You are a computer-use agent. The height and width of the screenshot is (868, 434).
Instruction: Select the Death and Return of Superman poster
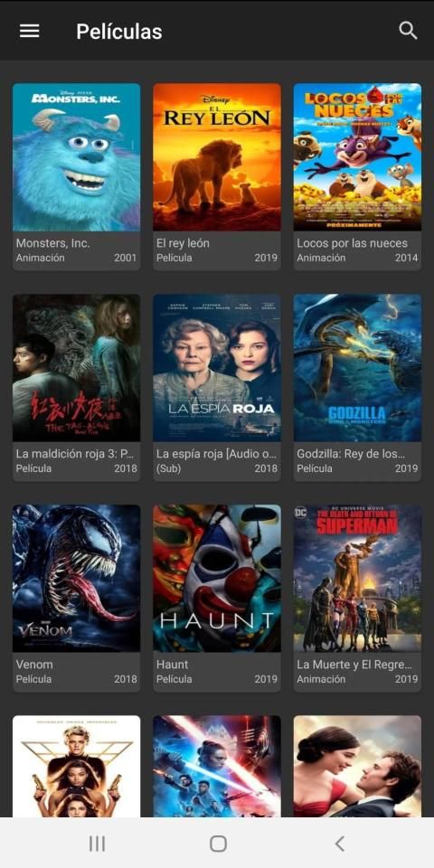(x=358, y=579)
